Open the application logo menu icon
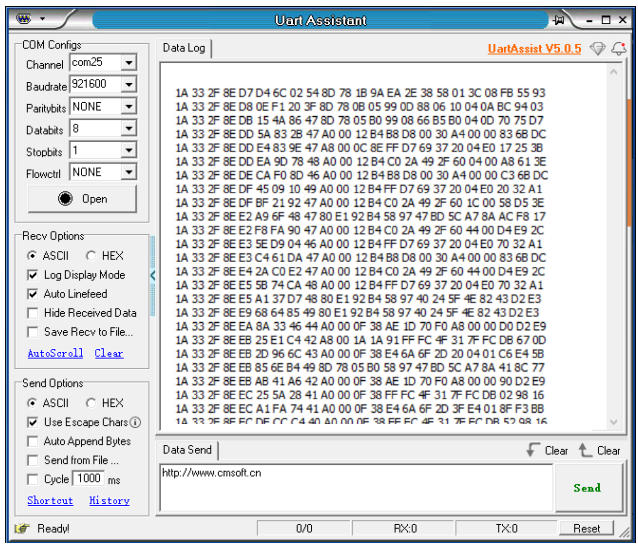The image size is (638, 547). tap(24, 18)
